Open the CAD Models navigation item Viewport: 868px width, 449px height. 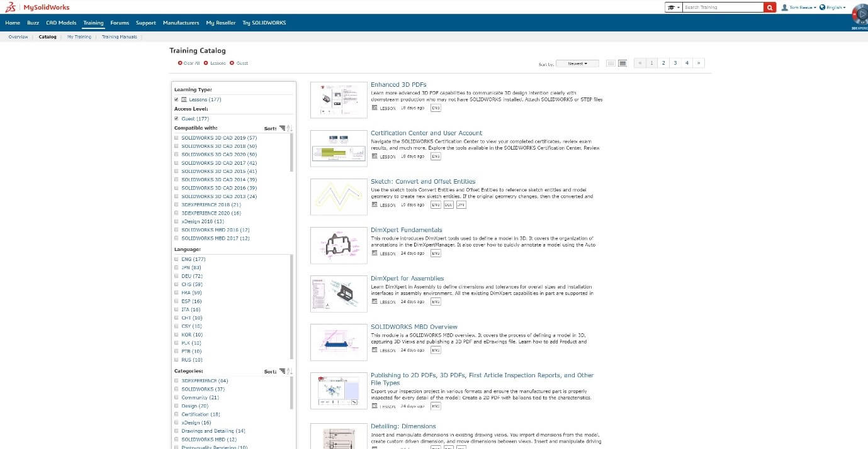(x=61, y=23)
